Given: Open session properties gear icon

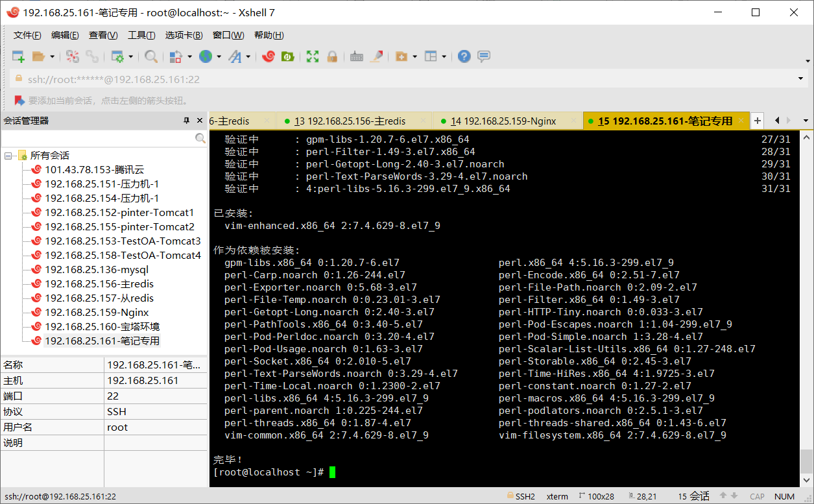Looking at the screenshot, I should point(117,56).
